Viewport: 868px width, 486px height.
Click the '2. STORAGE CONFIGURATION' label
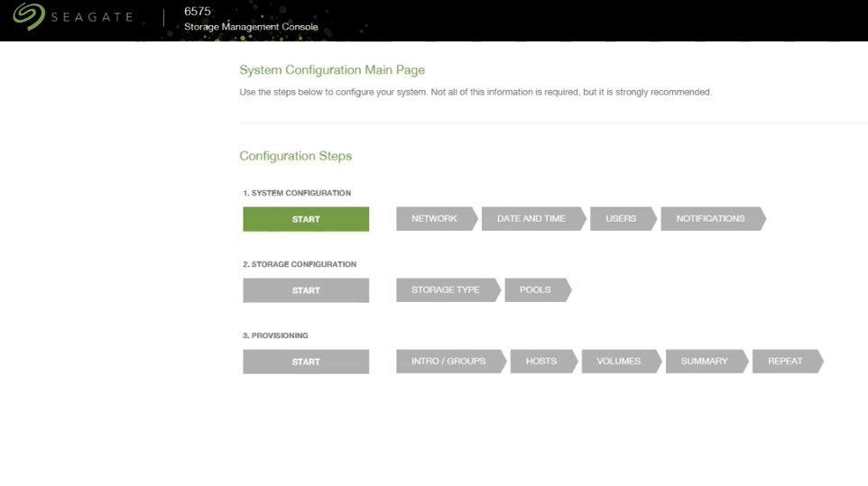(300, 264)
